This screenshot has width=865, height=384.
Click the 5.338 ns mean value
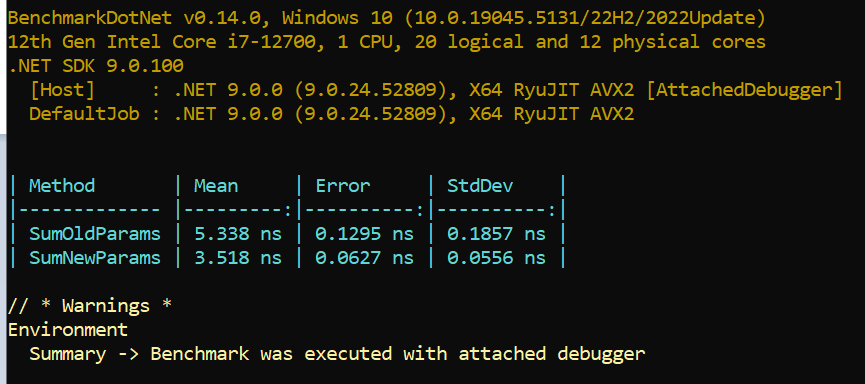238,234
